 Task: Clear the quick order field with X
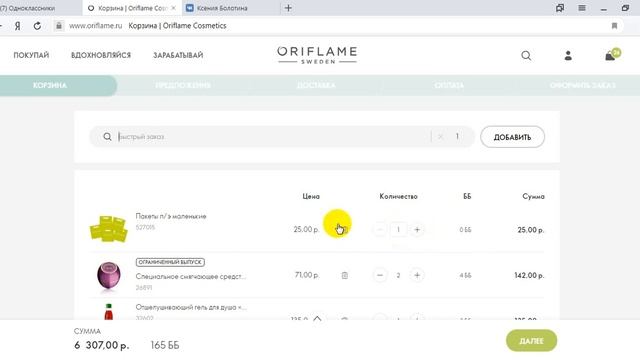tap(440, 137)
